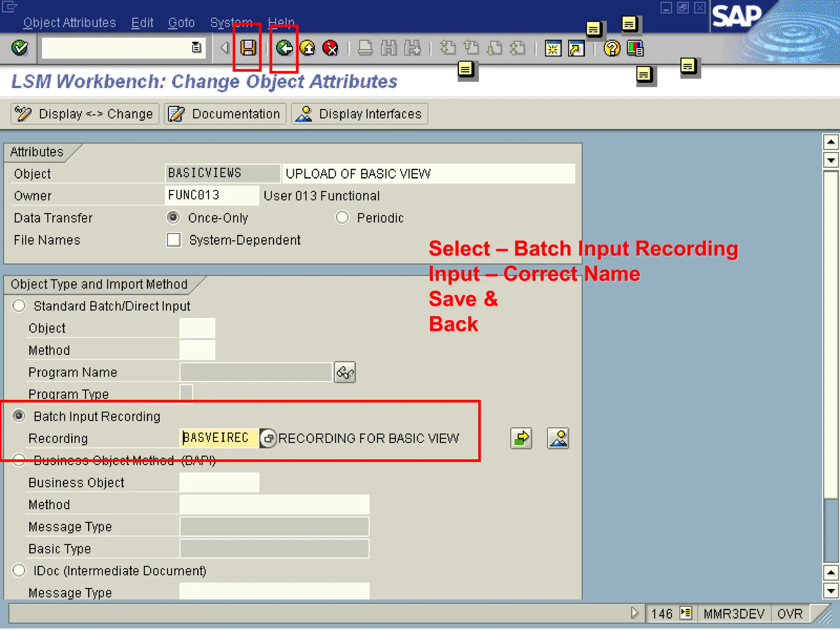This screenshot has width=840, height=630.
Task: Select Standard Batch/Direct Input radio button
Action: coord(19,306)
